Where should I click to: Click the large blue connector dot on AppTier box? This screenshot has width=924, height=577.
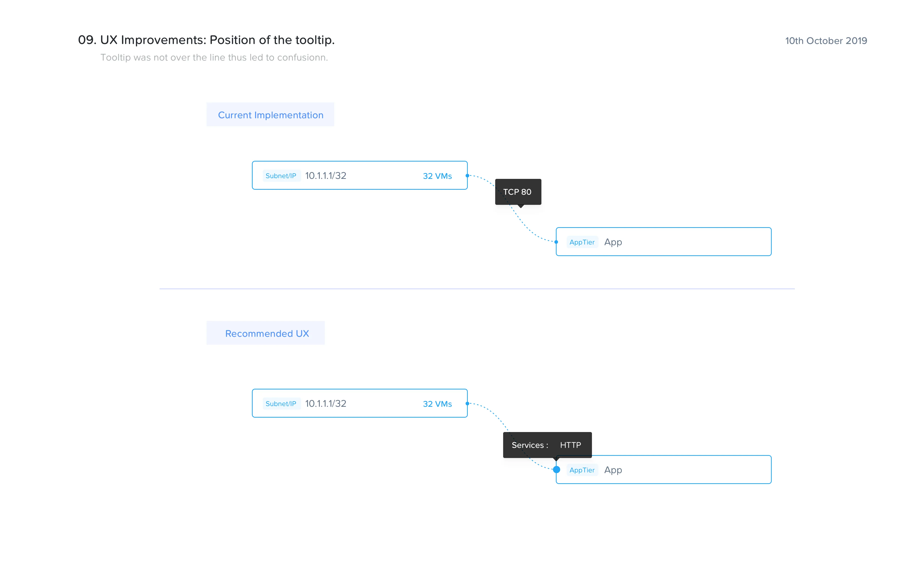(556, 469)
